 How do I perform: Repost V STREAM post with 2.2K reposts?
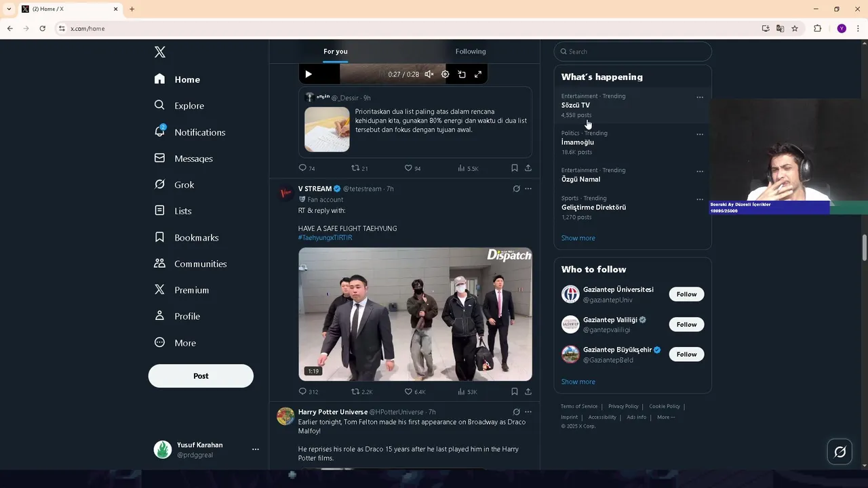[362, 392]
